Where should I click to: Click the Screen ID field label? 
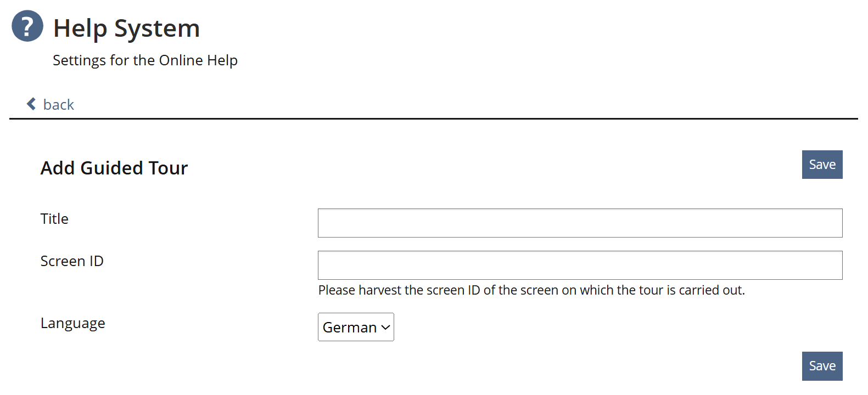[x=72, y=261]
